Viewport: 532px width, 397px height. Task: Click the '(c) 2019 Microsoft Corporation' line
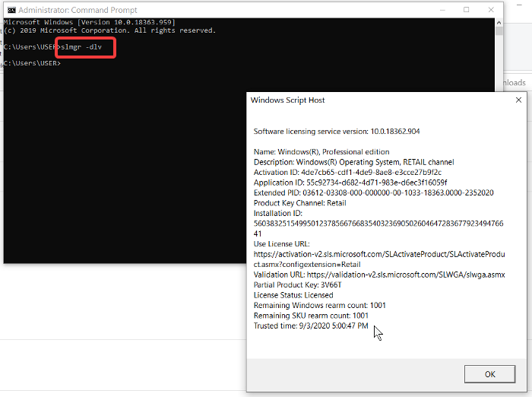pyautogui.click(x=109, y=30)
